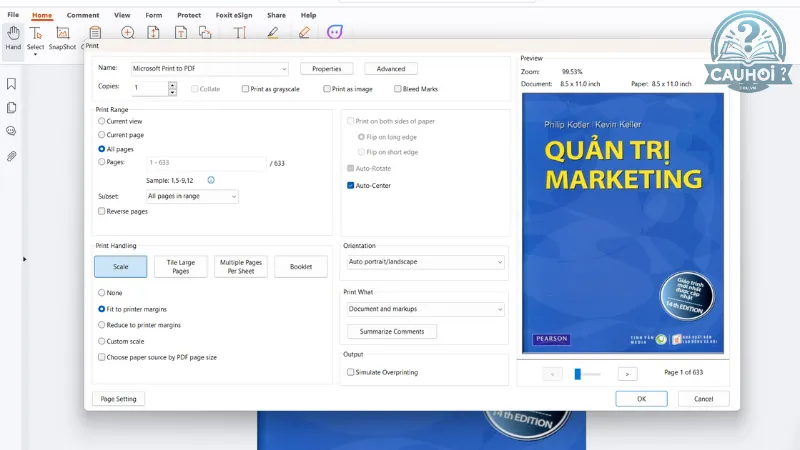Open Advanced print settings
The width and height of the screenshot is (800, 450).
coord(391,69)
